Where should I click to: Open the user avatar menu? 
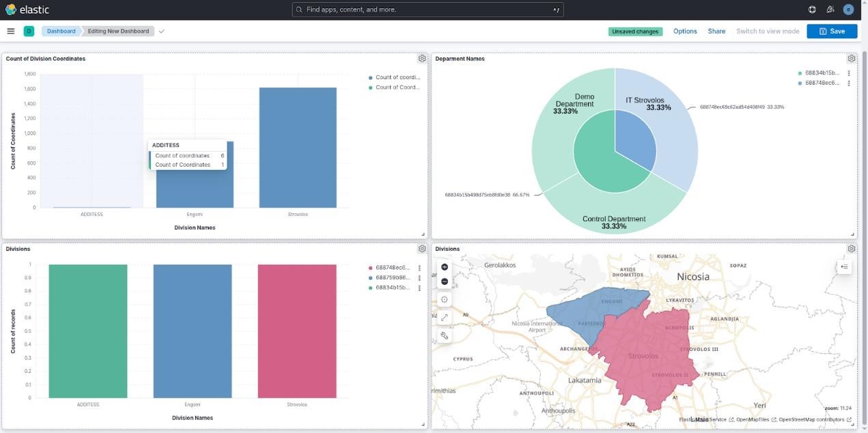[849, 10]
